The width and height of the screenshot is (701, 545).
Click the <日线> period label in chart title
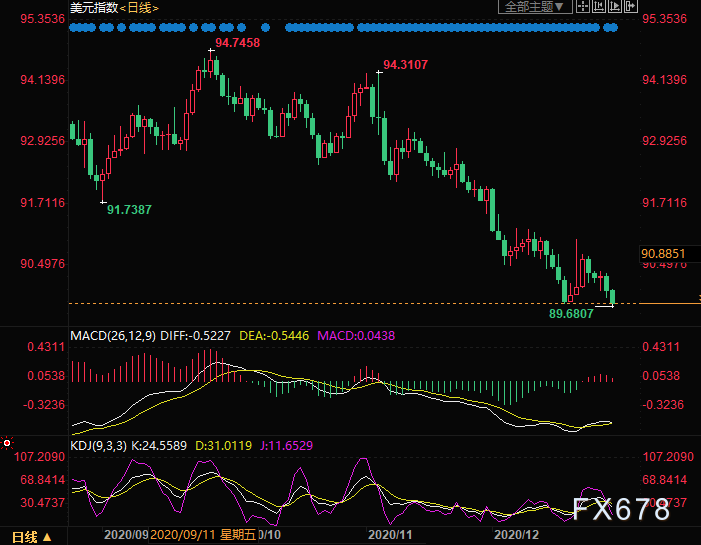click(x=139, y=8)
